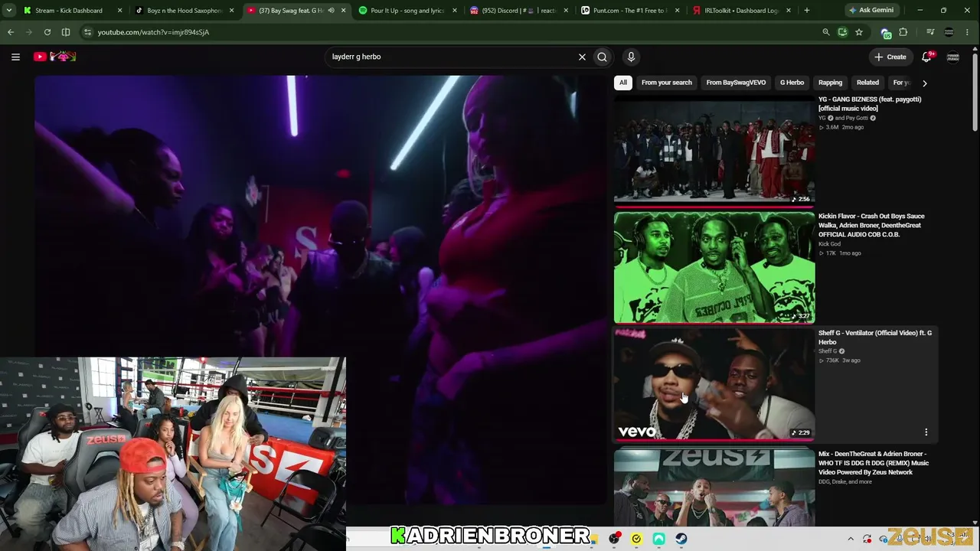Open YouTube notifications bell
This screenshot has width=980, height=551.
pyautogui.click(x=926, y=57)
